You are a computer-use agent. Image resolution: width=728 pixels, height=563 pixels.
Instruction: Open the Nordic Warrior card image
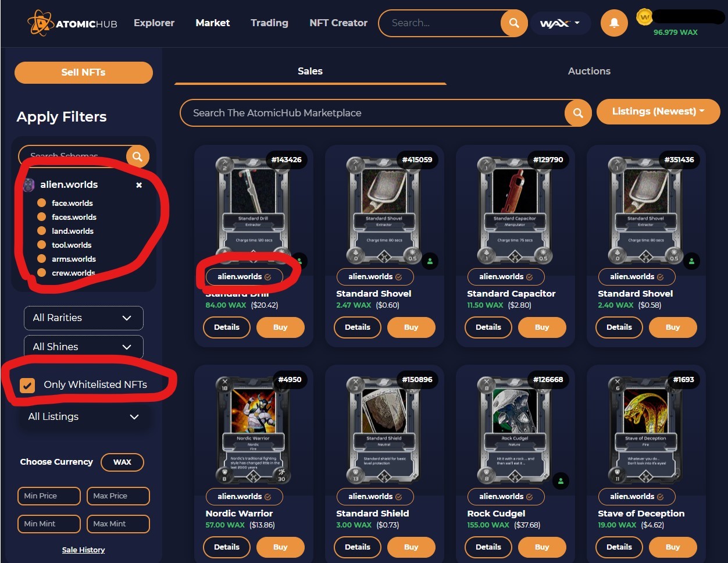pyautogui.click(x=254, y=430)
